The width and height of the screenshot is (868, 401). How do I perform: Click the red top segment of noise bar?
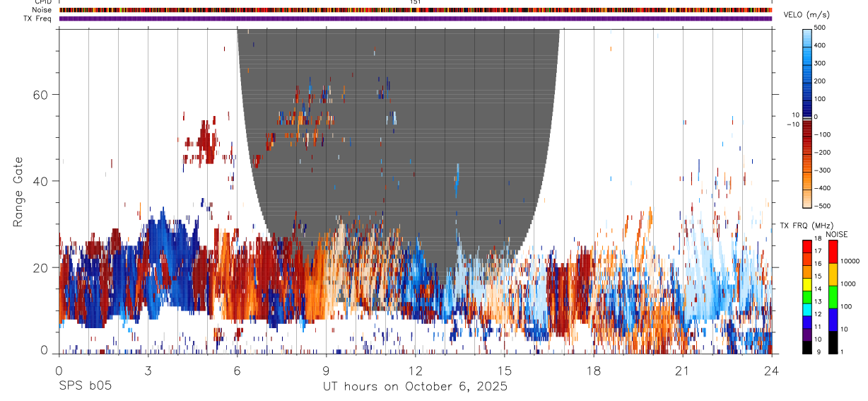(833, 252)
